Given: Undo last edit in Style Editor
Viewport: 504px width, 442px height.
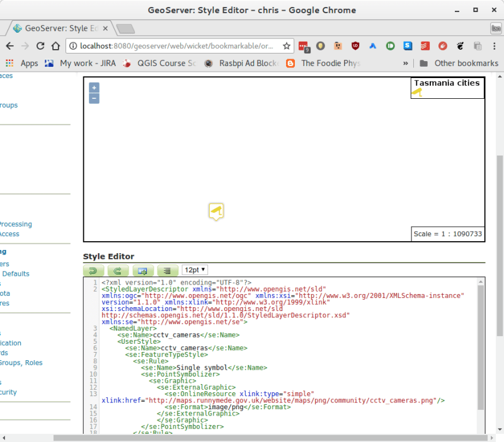Looking at the screenshot, I should (x=93, y=271).
